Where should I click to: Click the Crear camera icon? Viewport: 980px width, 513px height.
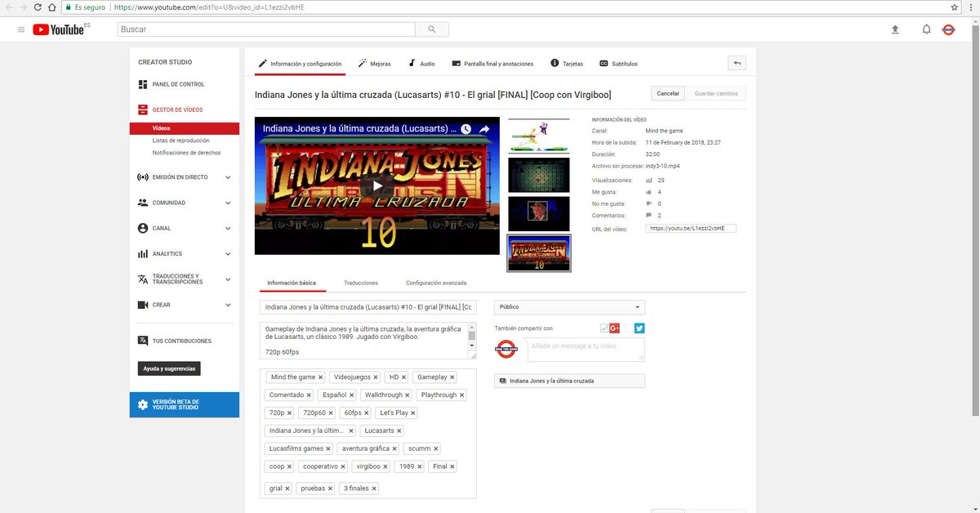pos(143,305)
